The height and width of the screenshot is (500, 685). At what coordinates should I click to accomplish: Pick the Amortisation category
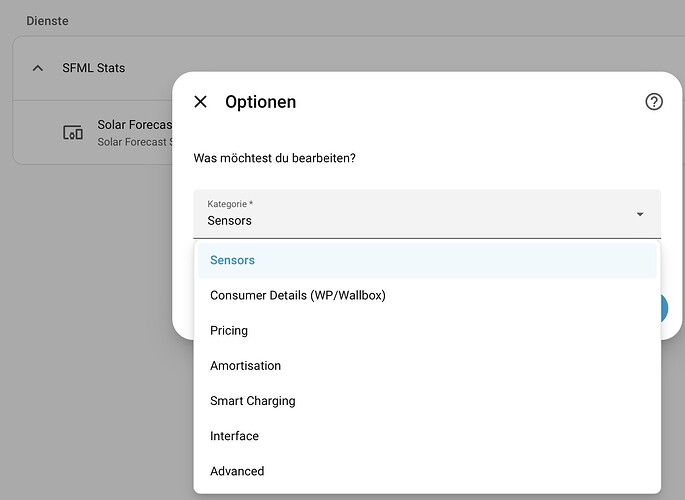click(x=427, y=366)
